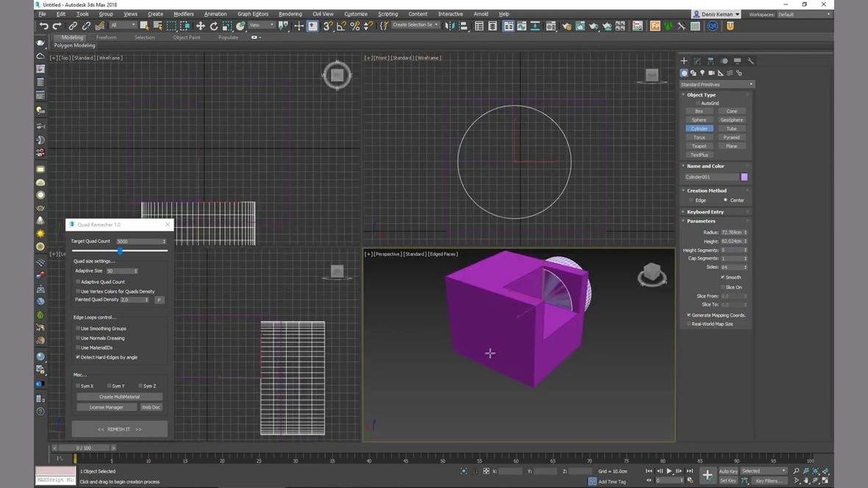Uncheck Detect Hard-Edges by angle
868x488 pixels.
click(79, 357)
